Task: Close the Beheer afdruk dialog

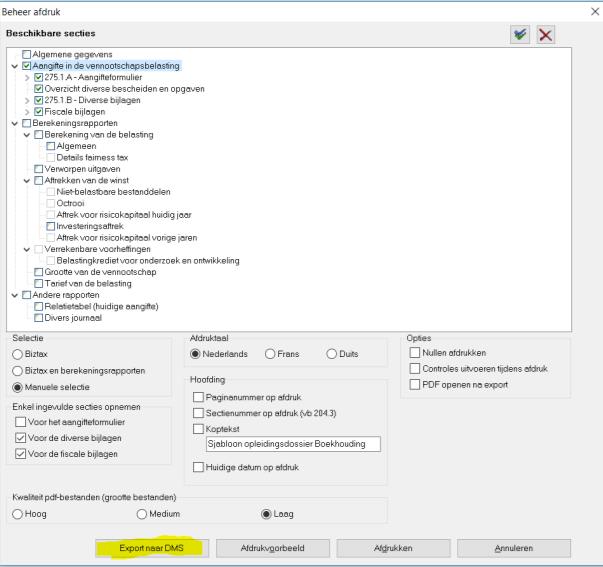Action: point(594,10)
